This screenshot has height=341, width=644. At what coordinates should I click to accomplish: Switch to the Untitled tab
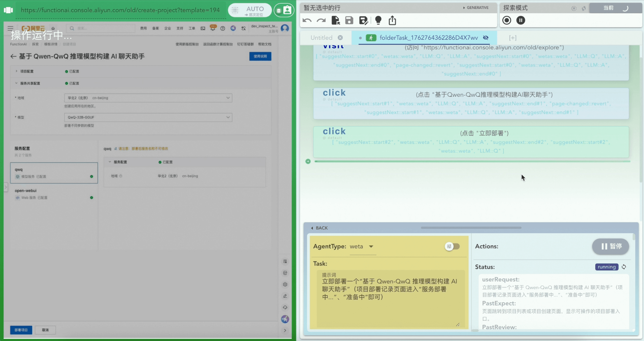coord(322,38)
